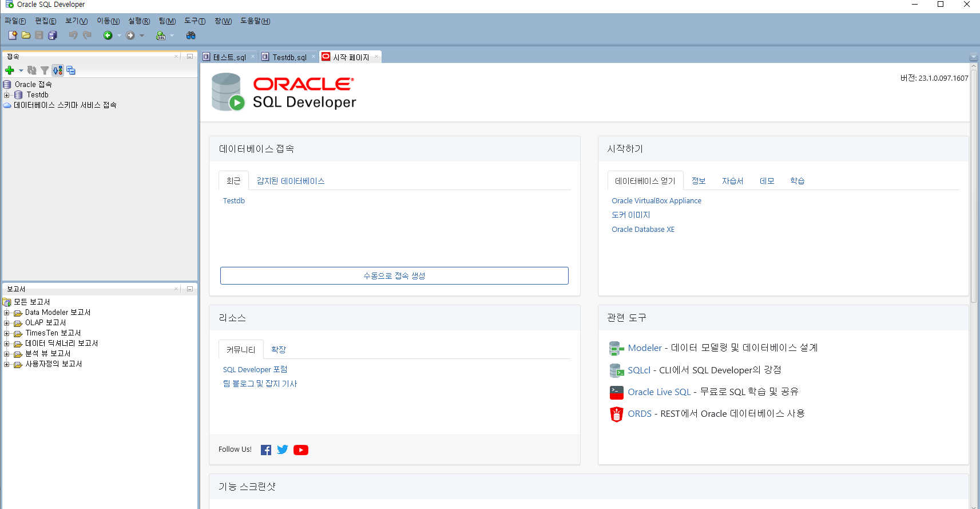Click the funnel Filter icon in connections panel
This screenshot has width=980, height=509.
(x=45, y=70)
